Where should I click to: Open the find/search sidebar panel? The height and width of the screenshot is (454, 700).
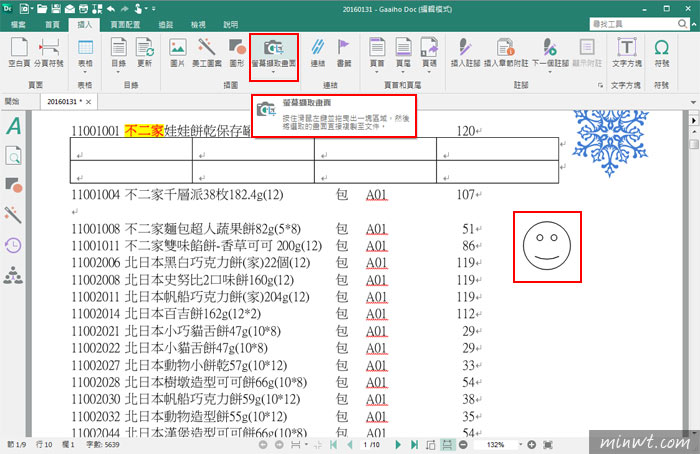[13, 156]
